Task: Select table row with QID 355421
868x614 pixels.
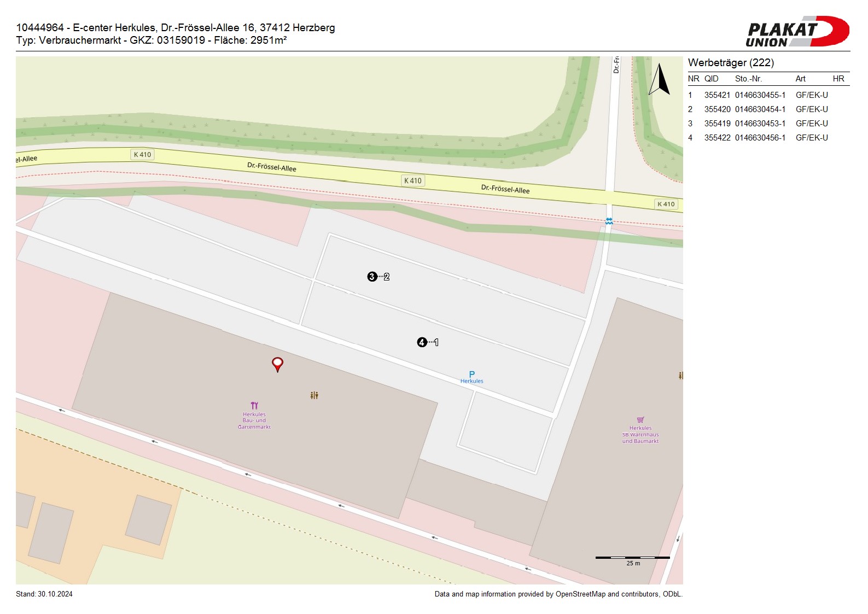Action: pos(758,95)
